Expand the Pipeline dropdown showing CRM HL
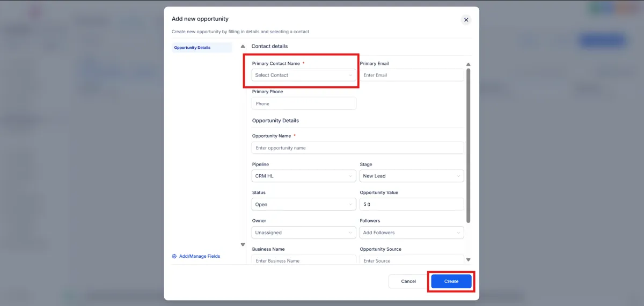 click(304, 176)
